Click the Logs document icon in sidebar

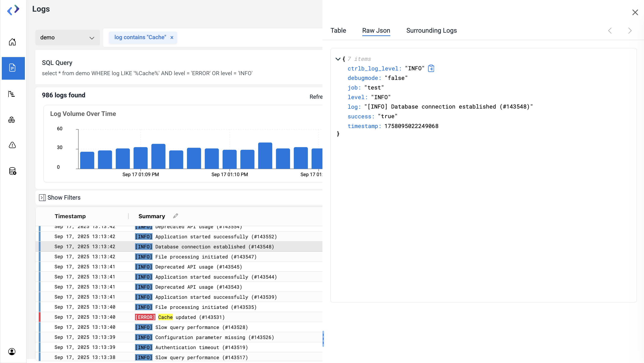click(x=13, y=68)
